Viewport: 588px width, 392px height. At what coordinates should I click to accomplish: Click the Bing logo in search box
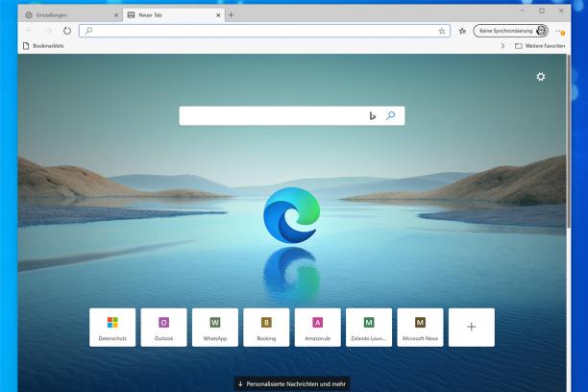[373, 116]
